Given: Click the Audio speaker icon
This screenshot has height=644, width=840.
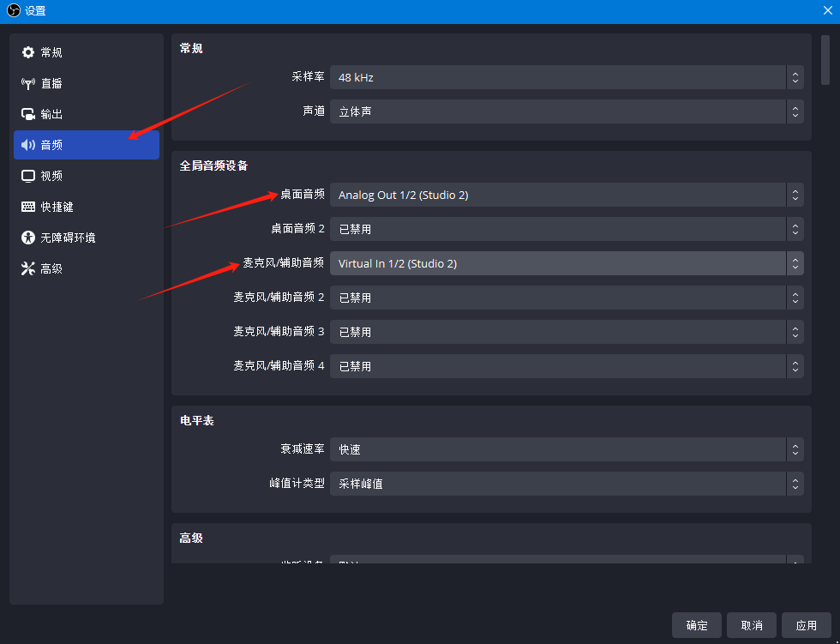Looking at the screenshot, I should pyautogui.click(x=28, y=145).
